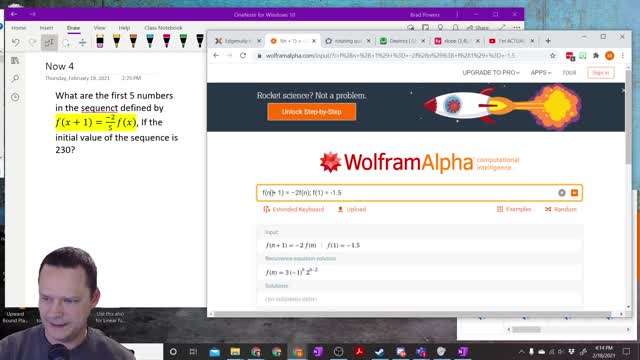Reload the WolframAlpha page
Screen dimensions: 640x360
(243, 56)
